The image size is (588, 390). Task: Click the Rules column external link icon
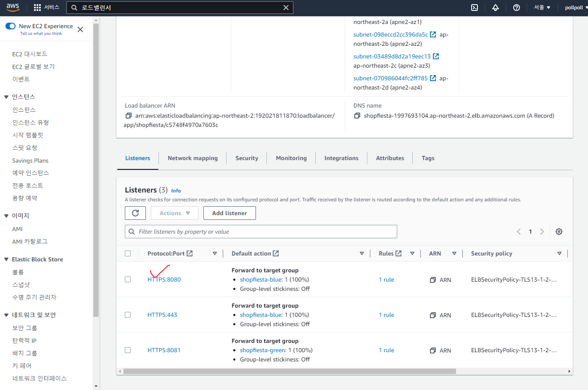click(398, 253)
